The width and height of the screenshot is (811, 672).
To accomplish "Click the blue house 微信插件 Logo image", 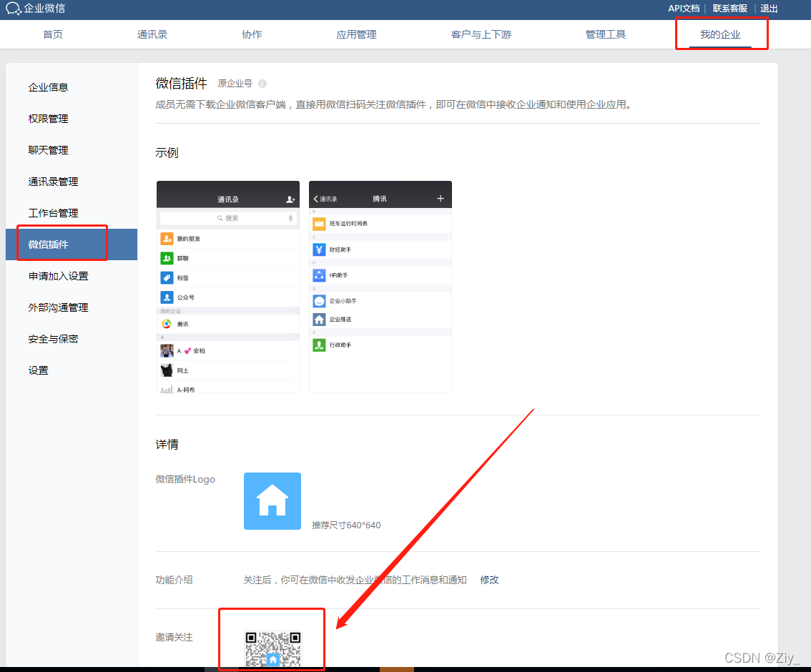I will click(272, 501).
